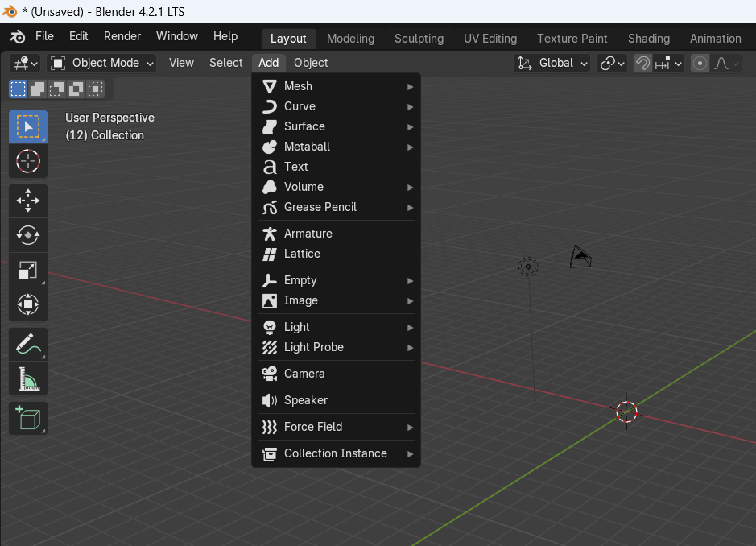
Task: Add a Camera object
Action: click(x=336, y=374)
